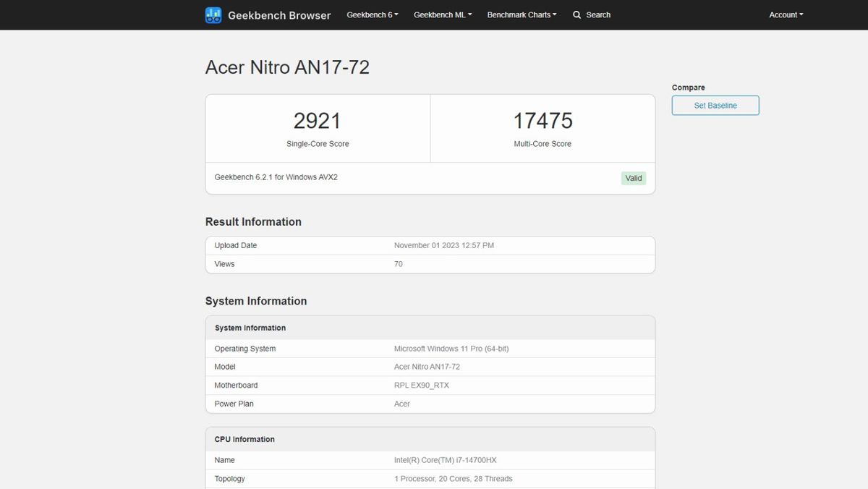The image size is (868, 489).
Task: Click the Topology row label
Action: (x=229, y=479)
